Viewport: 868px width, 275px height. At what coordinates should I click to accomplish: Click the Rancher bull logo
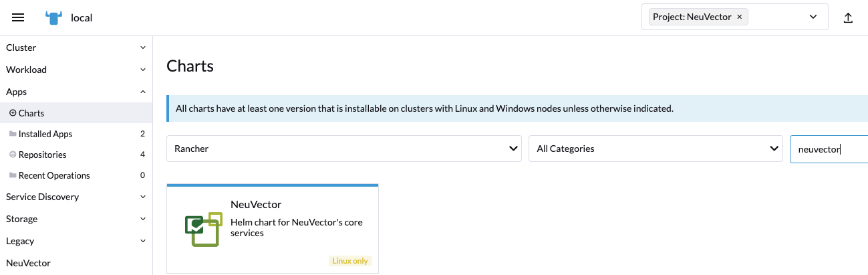[x=53, y=18]
